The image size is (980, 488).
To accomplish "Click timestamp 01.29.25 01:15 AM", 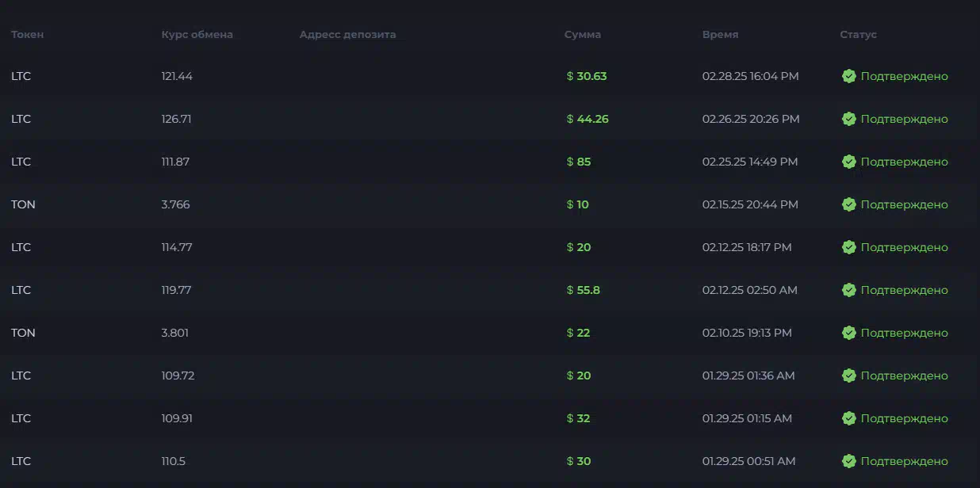I will pos(747,418).
